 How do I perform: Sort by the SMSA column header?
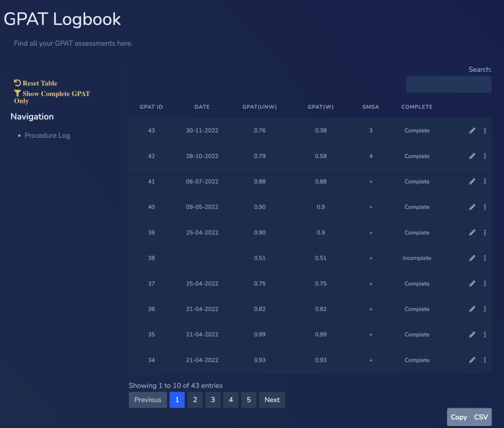click(371, 107)
